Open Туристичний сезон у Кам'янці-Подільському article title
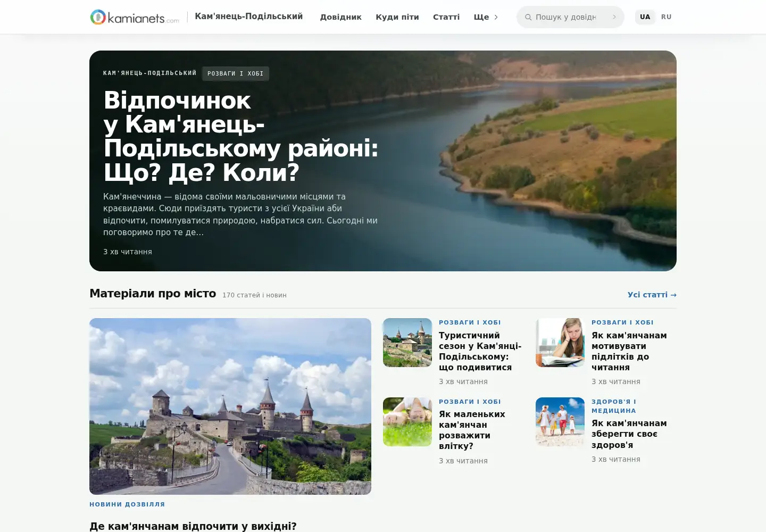Viewport: 766px width, 532px height. point(480,351)
